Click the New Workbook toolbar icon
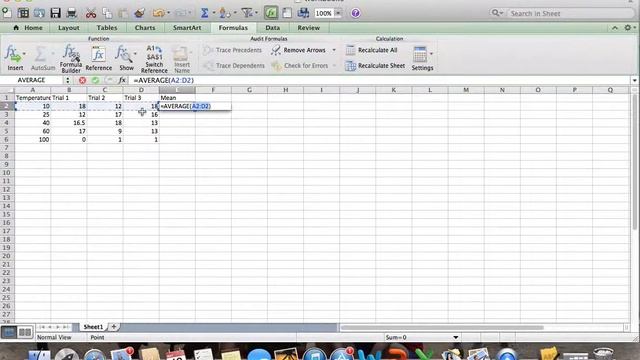The width and height of the screenshot is (640, 360). point(7,13)
